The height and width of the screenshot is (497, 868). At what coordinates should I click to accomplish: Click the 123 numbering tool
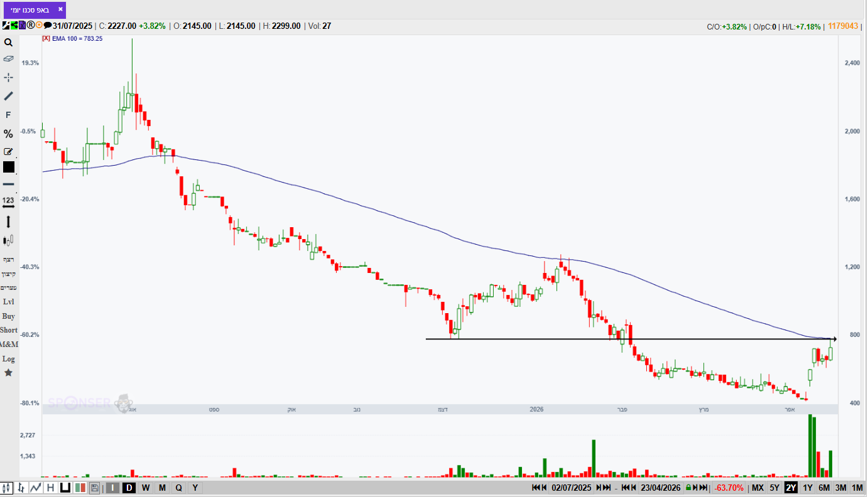click(8, 201)
